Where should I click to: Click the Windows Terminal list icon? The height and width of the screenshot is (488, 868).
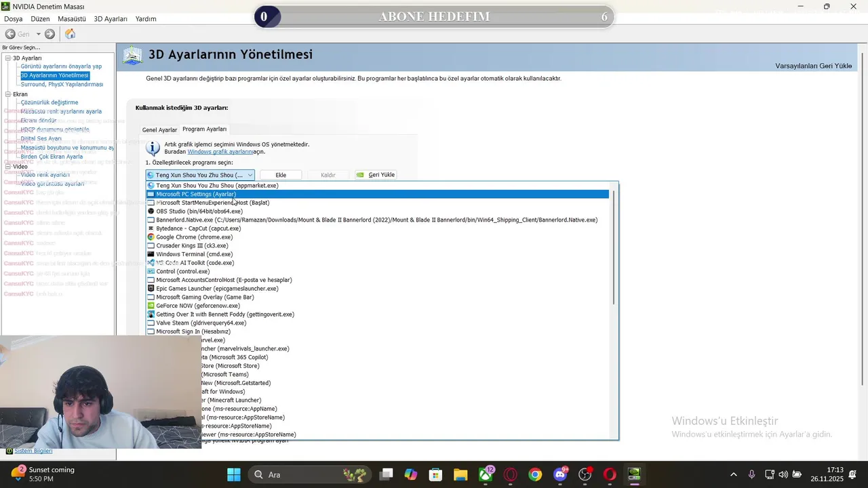click(x=151, y=254)
